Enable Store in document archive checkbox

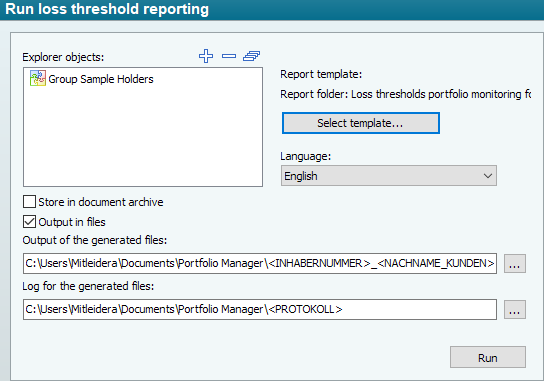(29, 202)
